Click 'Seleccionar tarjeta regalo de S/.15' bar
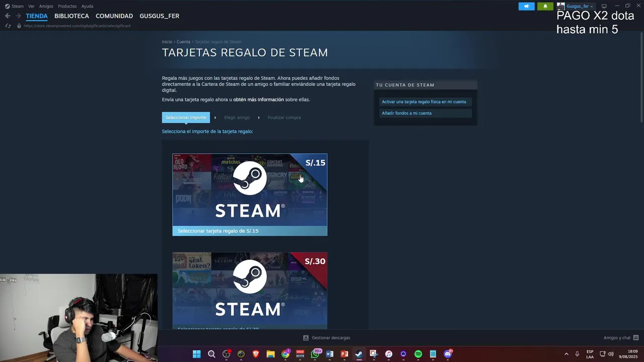 (x=250, y=231)
